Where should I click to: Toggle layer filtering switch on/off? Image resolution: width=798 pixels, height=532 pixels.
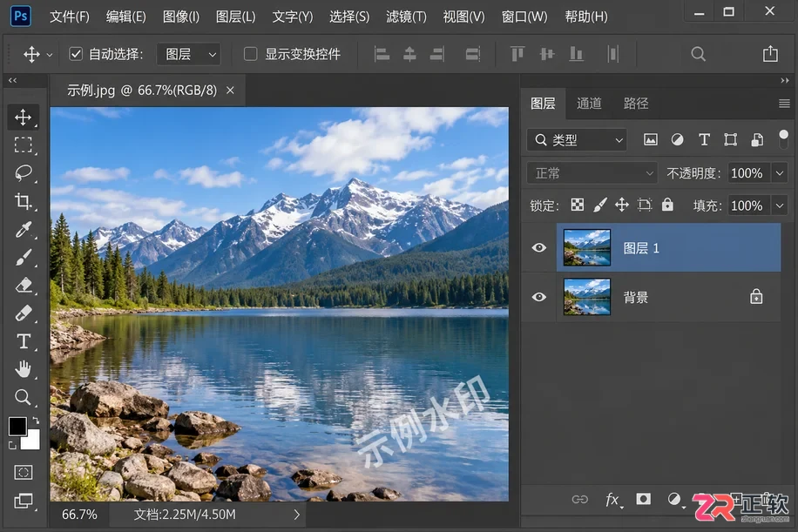tap(784, 138)
